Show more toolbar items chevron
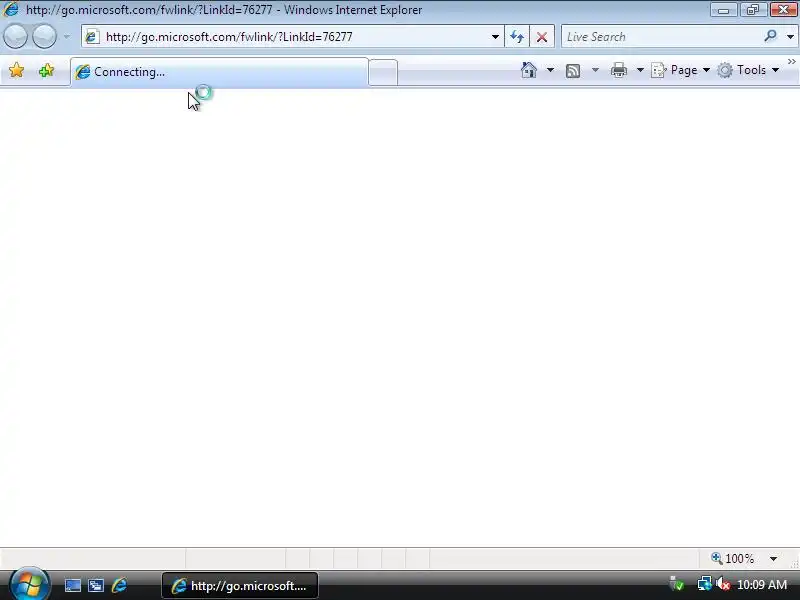Screen dimensions: 800x600 point(791,62)
